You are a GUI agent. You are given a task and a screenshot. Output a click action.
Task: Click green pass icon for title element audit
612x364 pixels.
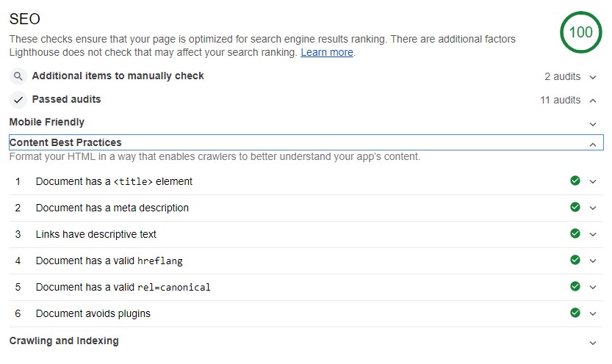point(575,181)
